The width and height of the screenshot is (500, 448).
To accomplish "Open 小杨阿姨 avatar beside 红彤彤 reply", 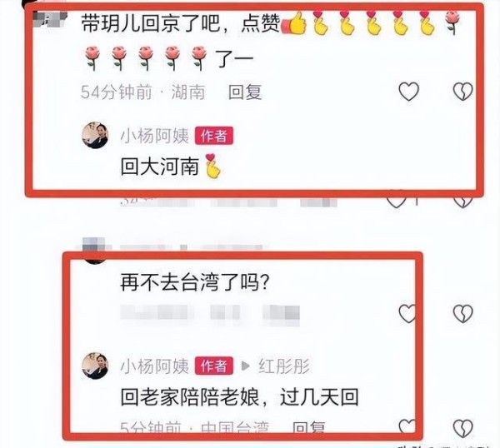I will coord(95,366).
